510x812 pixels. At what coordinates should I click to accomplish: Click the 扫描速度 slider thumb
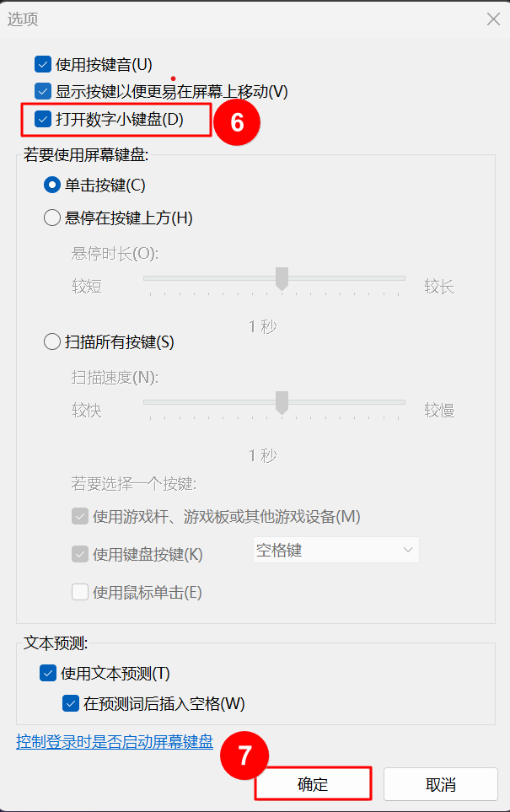point(282,402)
